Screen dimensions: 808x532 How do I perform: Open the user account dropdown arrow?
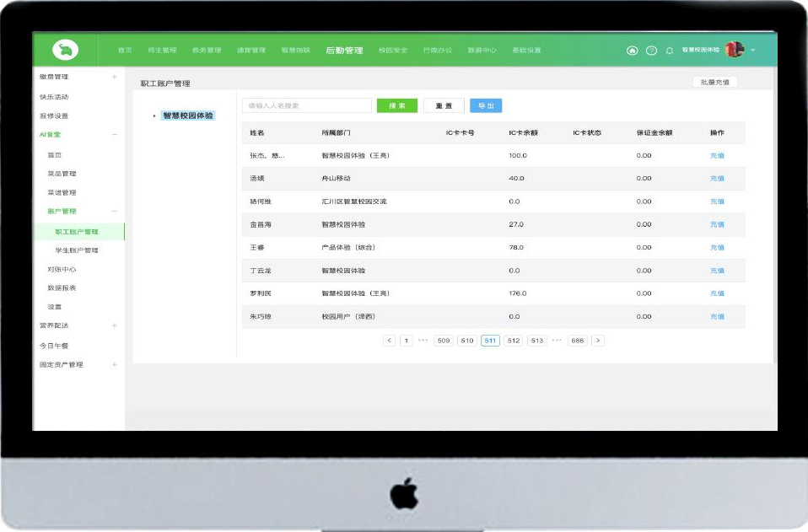pos(753,51)
